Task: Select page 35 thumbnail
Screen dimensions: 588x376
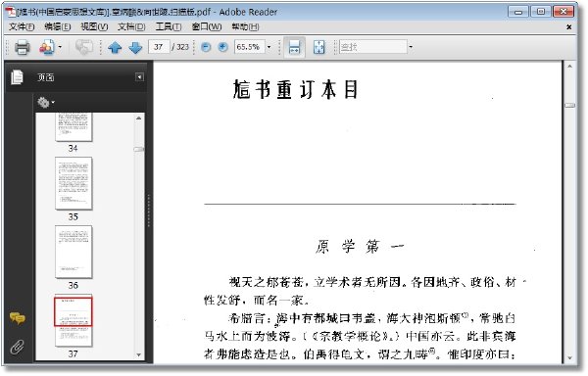Action: [x=73, y=183]
